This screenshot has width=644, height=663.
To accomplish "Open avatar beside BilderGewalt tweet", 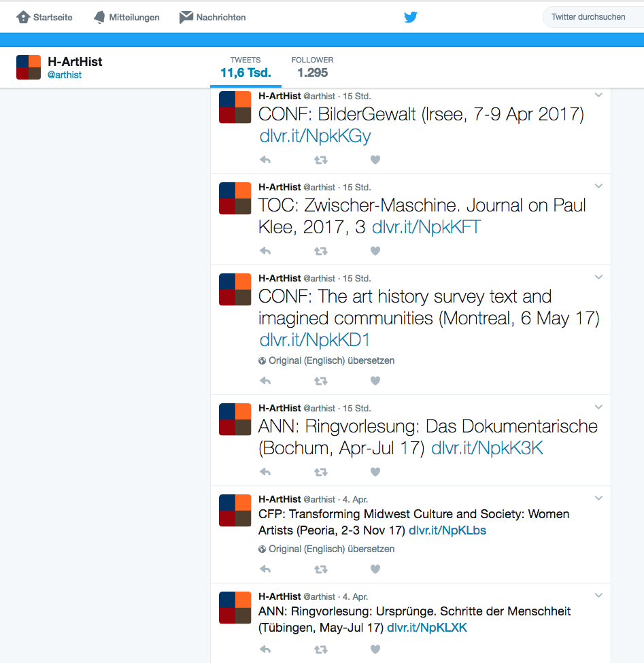I will click(x=235, y=107).
